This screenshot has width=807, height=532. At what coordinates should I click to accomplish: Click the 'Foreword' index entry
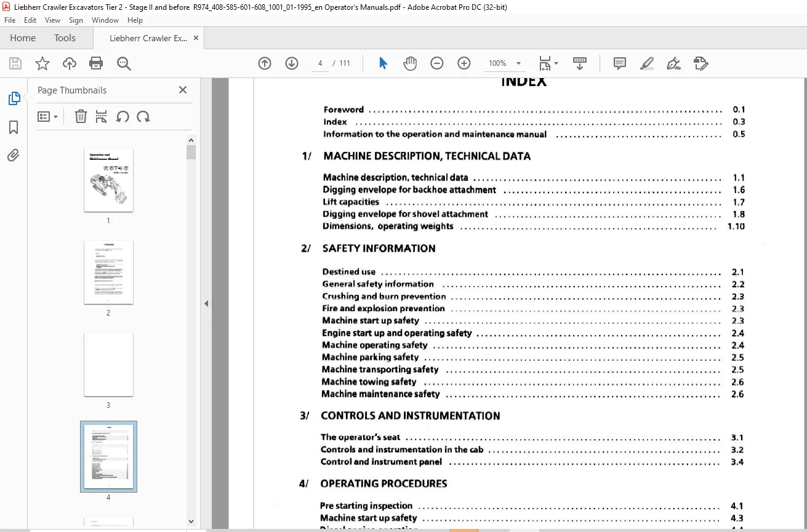pos(343,109)
